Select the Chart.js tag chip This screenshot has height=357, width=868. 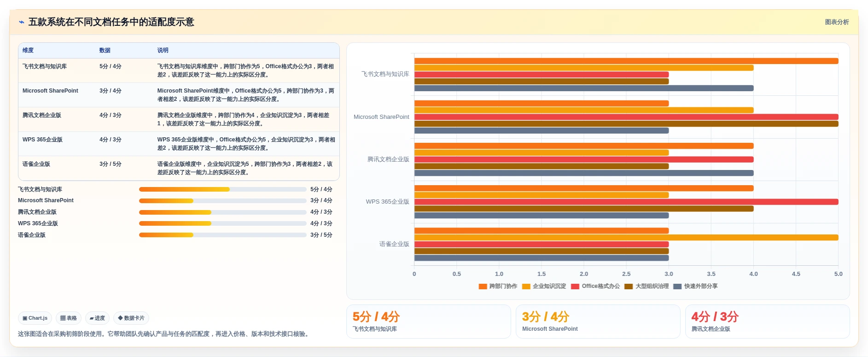35,318
